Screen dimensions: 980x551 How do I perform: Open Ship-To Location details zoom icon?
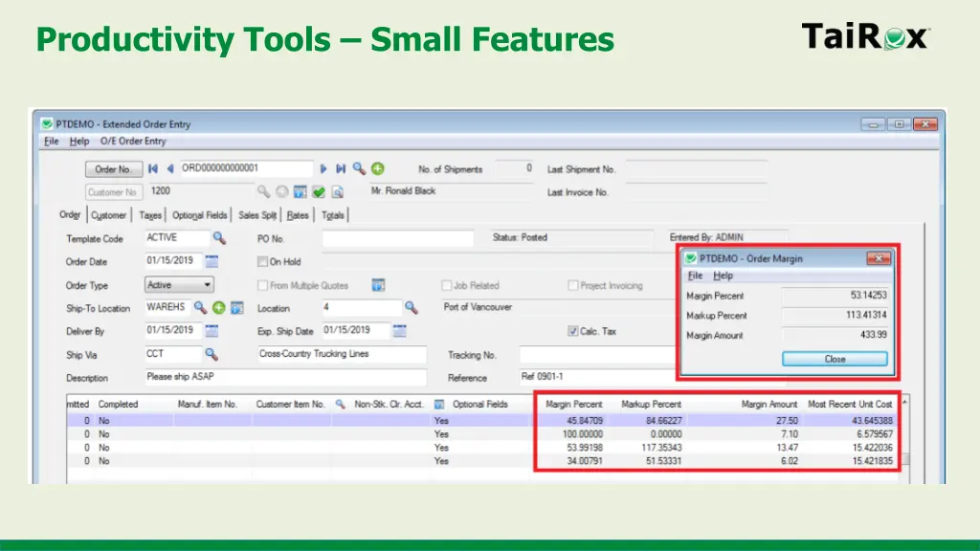237,307
